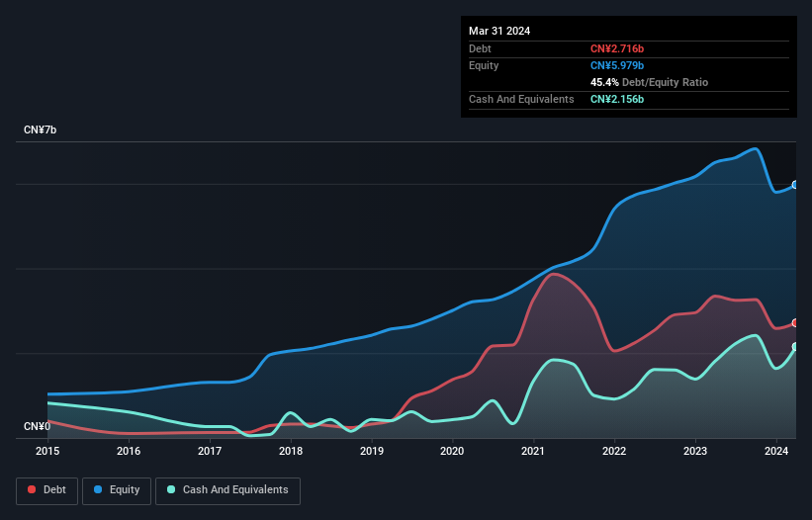The width and height of the screenshot is (812, 520).
Task: Click the 2022 x-axis label
Action: (614, 451)
